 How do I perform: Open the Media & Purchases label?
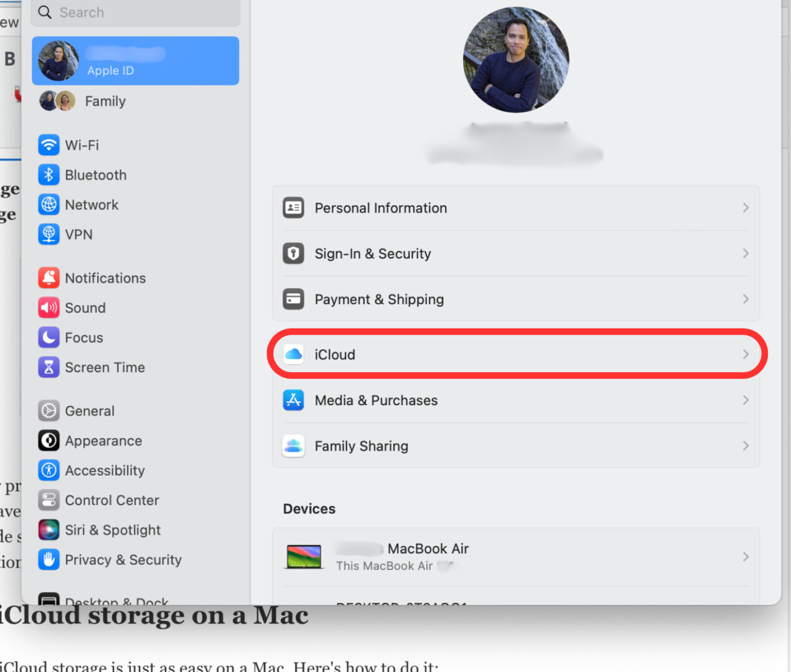pyautogui.click(x=376, y=400)
